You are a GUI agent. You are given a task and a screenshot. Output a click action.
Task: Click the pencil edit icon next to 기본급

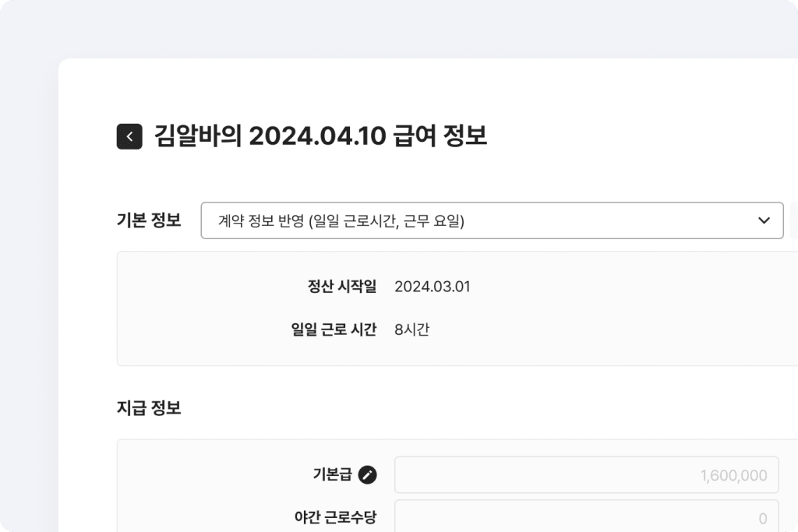[x=367, y=475]
